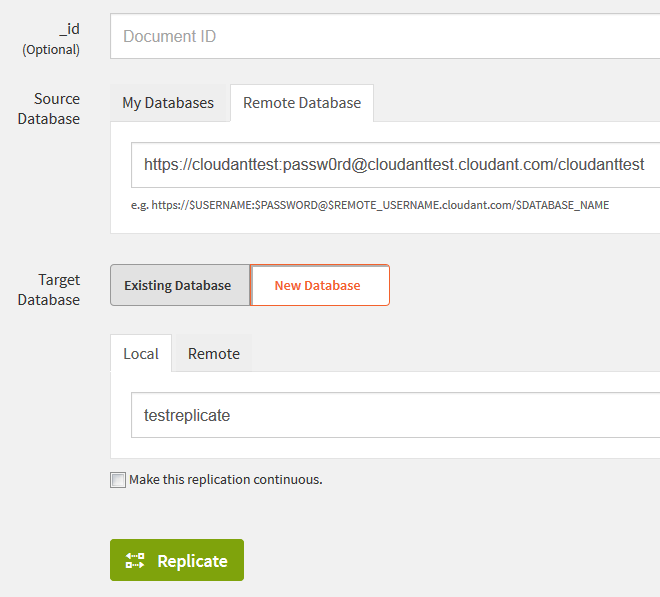Viewport: 660px width, 597px height.
Task: Click the Source Database label
Action: coord(49,109)
